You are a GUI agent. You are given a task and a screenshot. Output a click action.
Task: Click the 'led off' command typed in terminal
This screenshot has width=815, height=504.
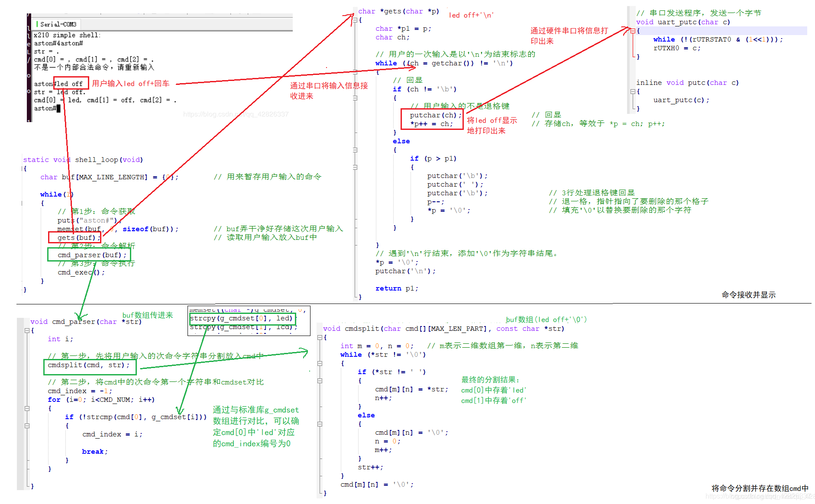70,84
